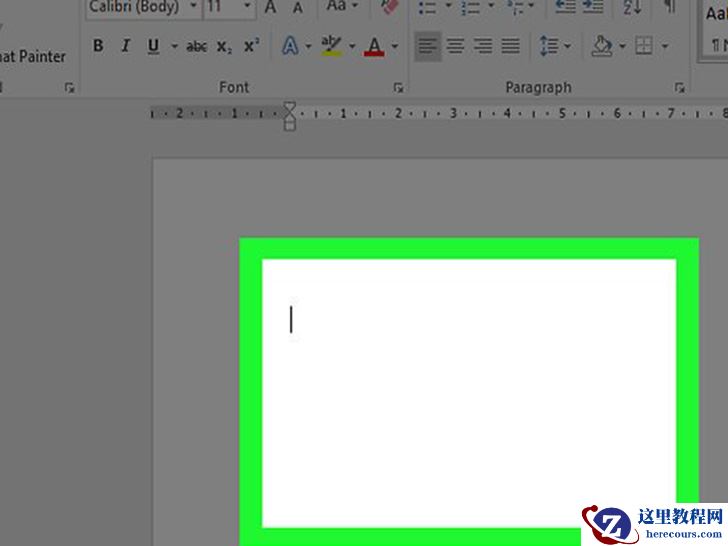Open the Clipboard dialog launcher
The image size is (728, 546).
point(69,87)
